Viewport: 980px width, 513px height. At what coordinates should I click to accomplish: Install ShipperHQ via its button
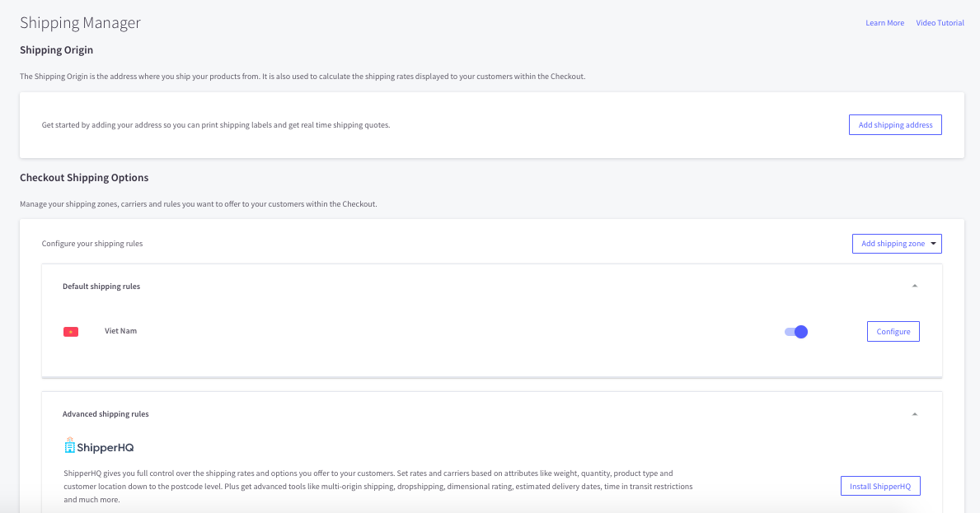(x=879, y=487)
